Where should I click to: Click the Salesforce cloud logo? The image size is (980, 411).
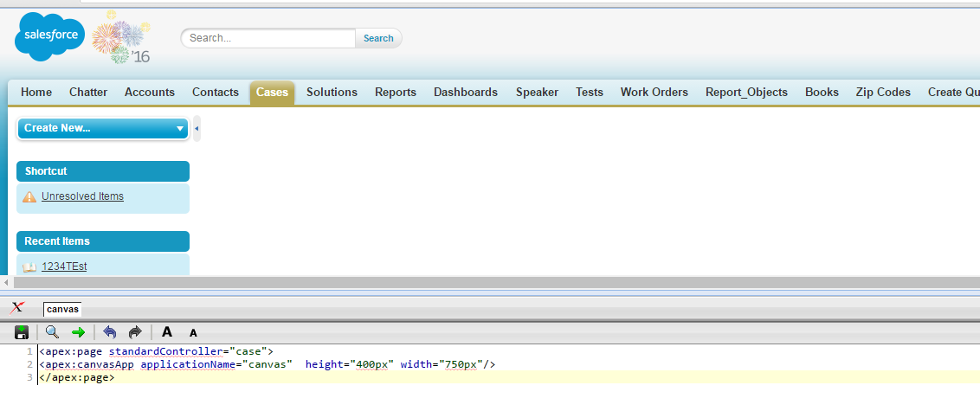(49, 37)
